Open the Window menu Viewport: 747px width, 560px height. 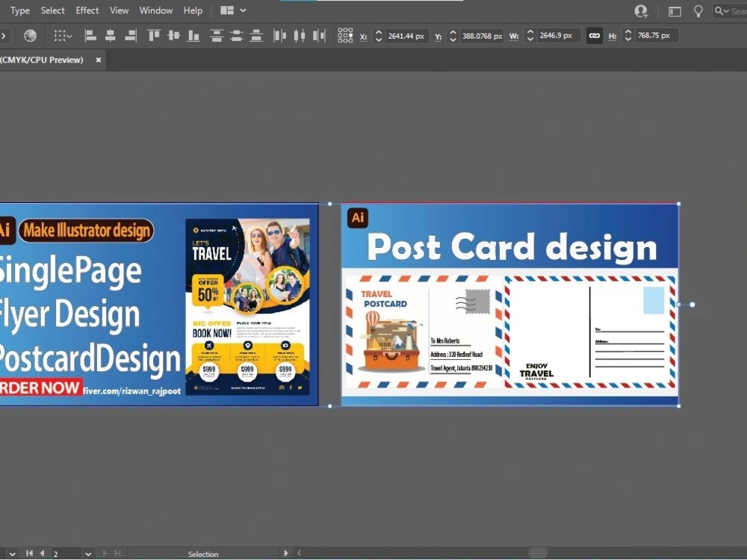[156, 10]
